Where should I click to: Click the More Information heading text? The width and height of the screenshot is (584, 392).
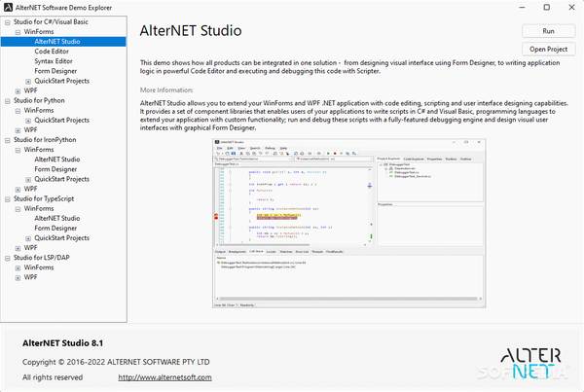(166, 90)
